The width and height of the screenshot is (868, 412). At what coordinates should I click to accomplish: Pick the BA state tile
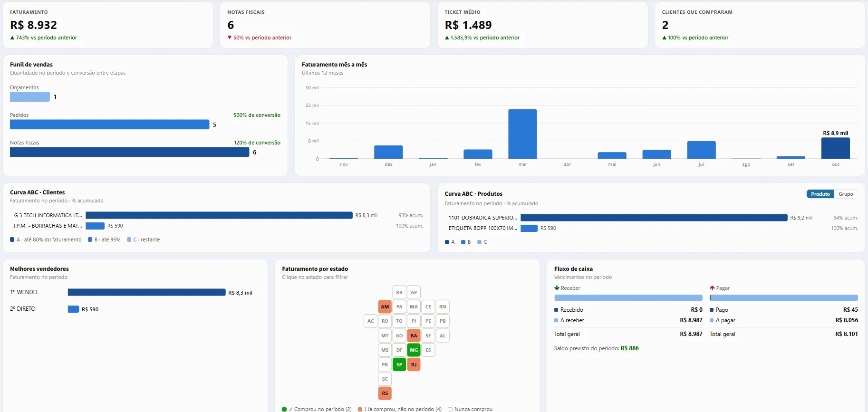click(x=414, y=335)
